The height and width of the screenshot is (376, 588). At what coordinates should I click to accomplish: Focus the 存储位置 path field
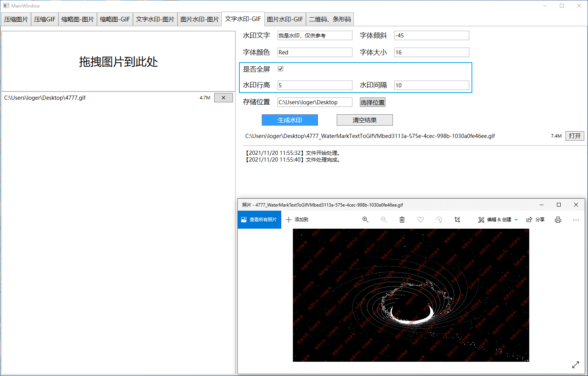pos(315,102)
